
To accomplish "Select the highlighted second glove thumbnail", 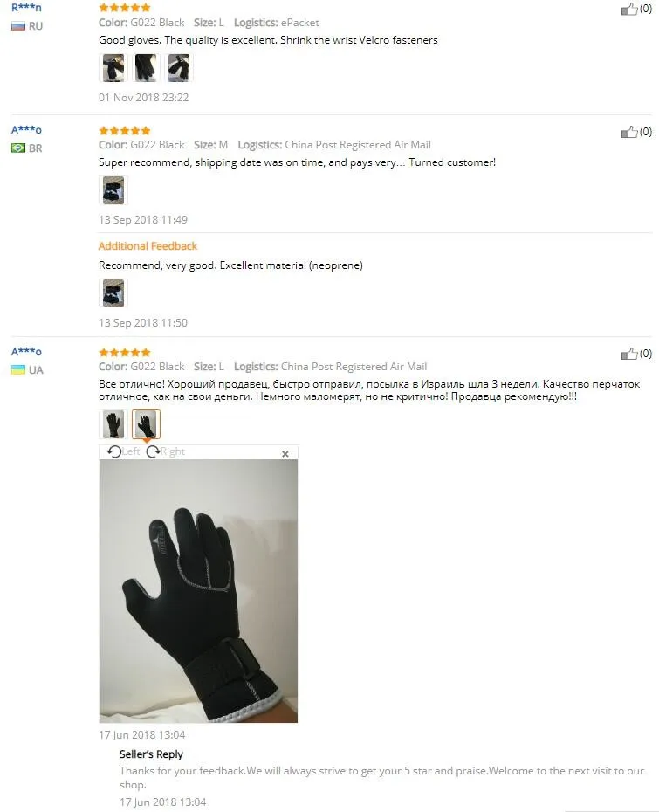I will click(x=146, y=424).
